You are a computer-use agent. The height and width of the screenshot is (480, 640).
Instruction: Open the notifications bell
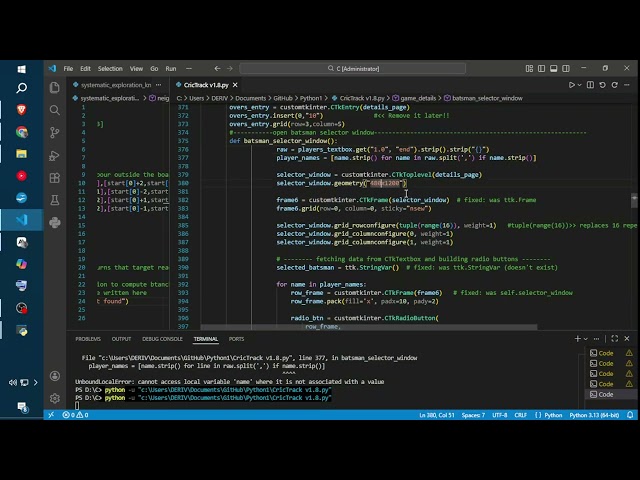(x=630, y=415)
